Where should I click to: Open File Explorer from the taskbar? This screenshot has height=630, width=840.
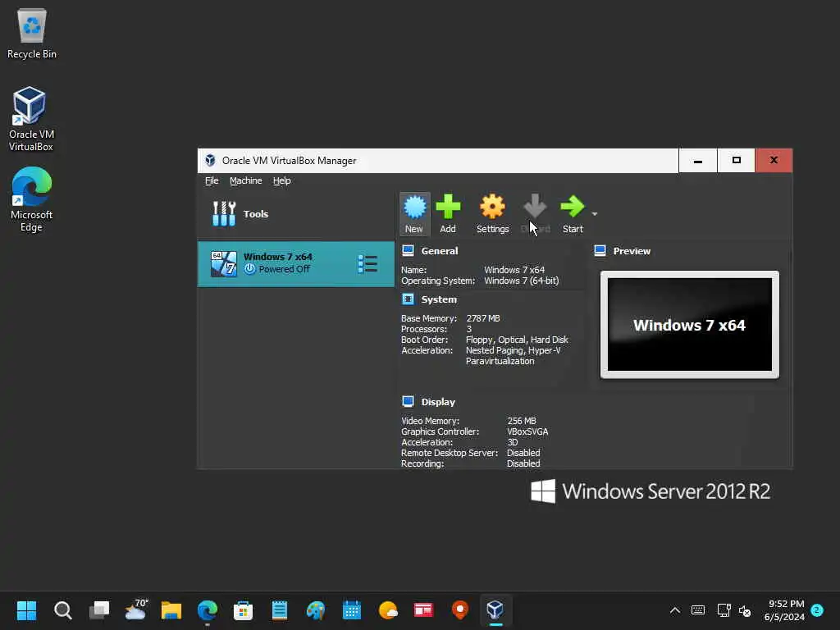coord(171,610)
